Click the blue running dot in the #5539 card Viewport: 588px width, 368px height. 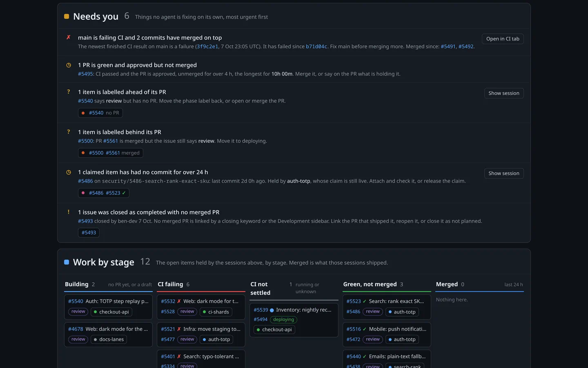[272, 310]
